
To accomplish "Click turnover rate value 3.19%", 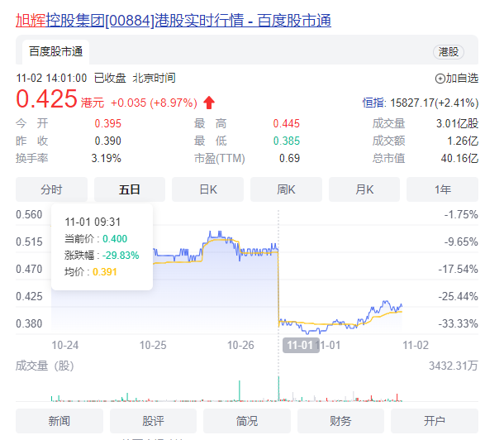I will pos(106,158).
